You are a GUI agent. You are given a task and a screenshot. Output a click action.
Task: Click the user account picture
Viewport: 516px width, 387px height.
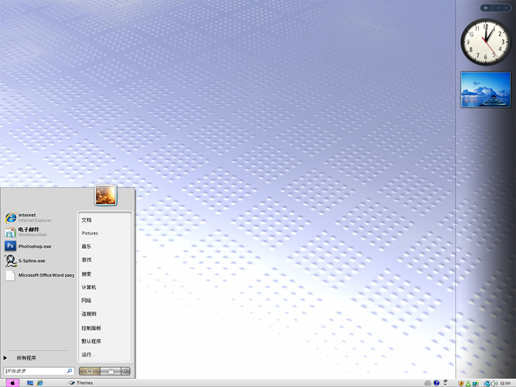(x=106, y=195)
